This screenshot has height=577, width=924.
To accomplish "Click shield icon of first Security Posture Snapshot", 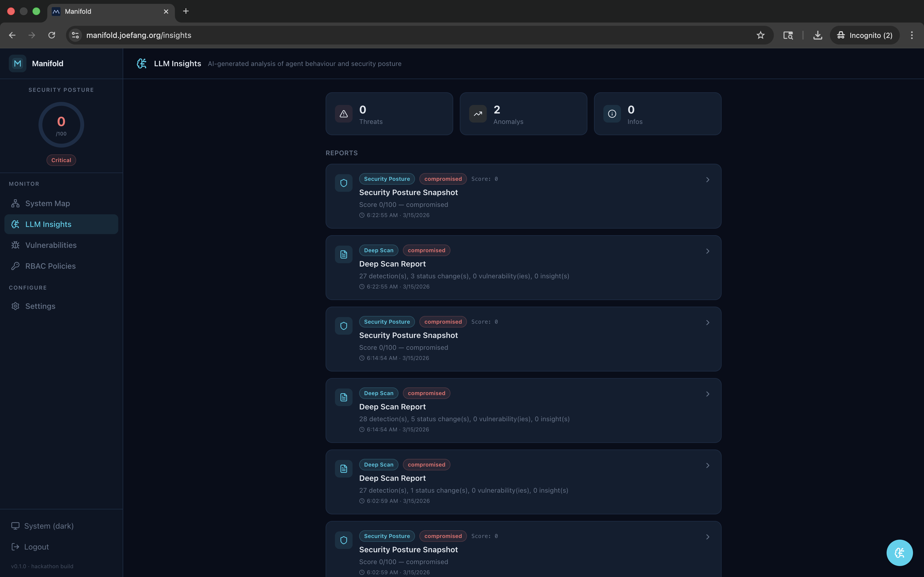I will tap(344, 183).
